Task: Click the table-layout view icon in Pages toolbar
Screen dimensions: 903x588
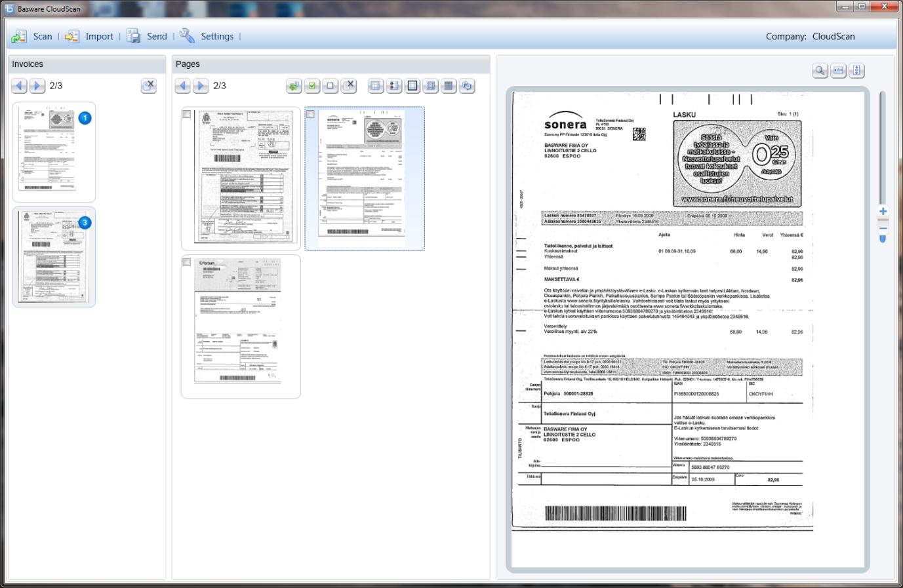Action: tap(376, 86)
